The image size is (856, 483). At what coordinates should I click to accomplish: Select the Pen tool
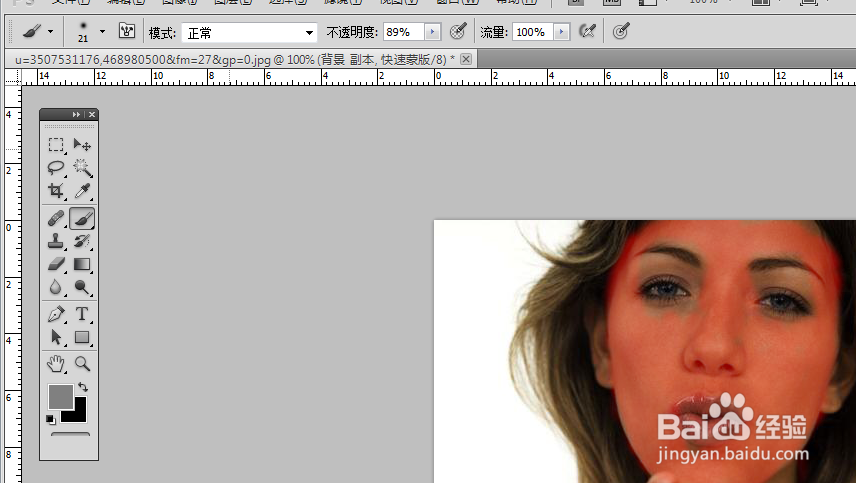click(56, 314)
